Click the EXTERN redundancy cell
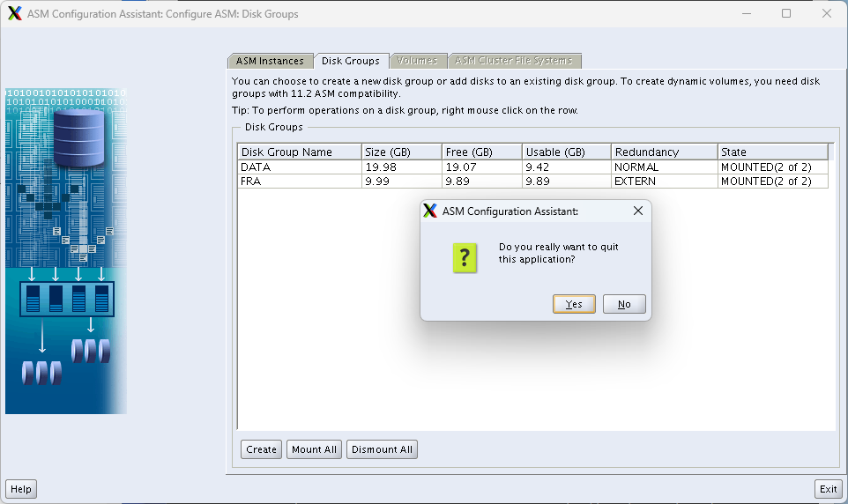Image resolution: width=848 pixels, height=504 pixels. [x=664, y=182]
